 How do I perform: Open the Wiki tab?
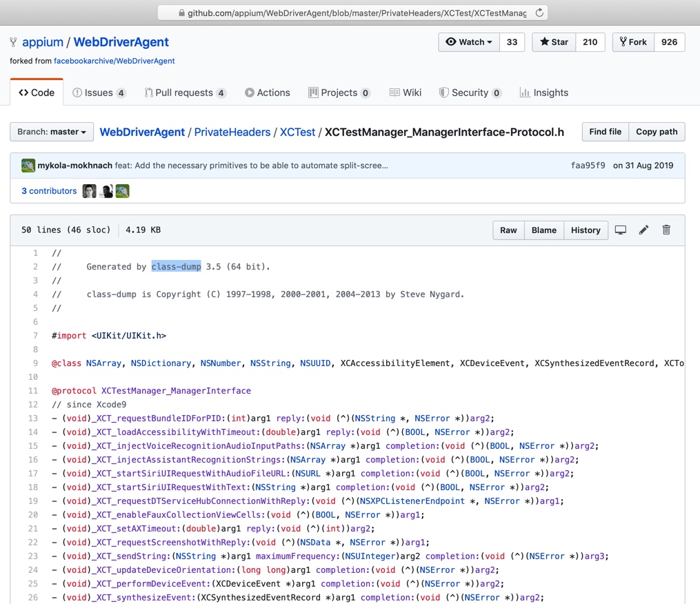(x=406, y=92)
